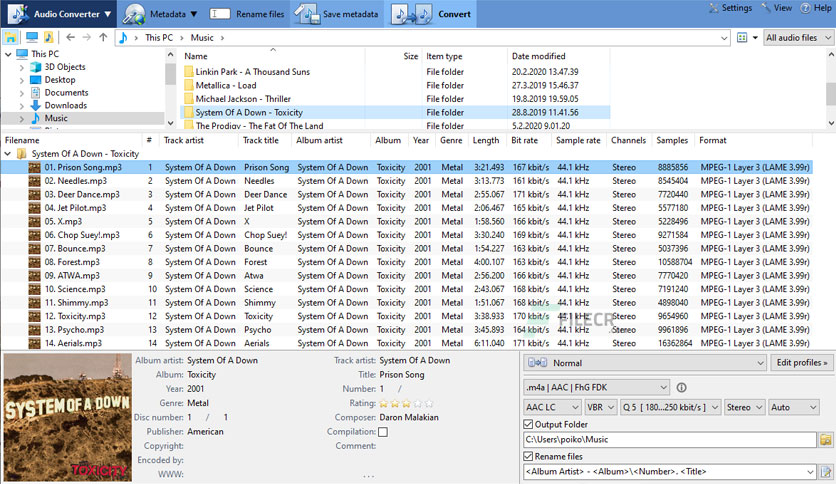Click the encoder info icon

681,388
